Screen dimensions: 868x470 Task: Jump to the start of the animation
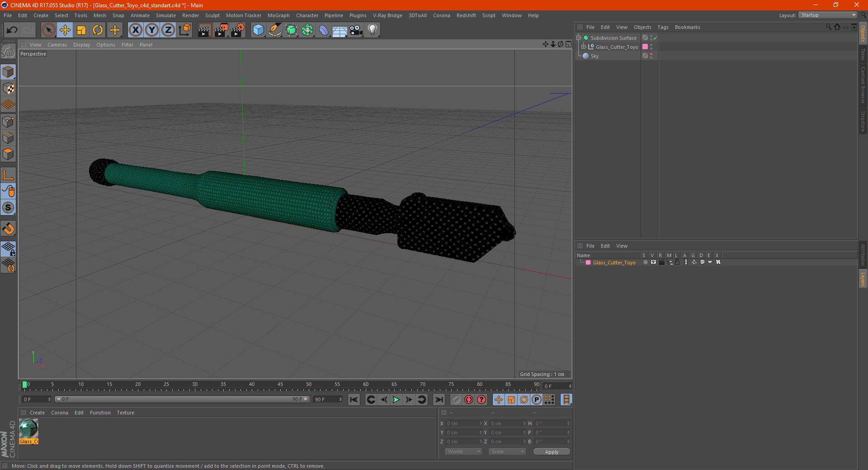(354, 399)
